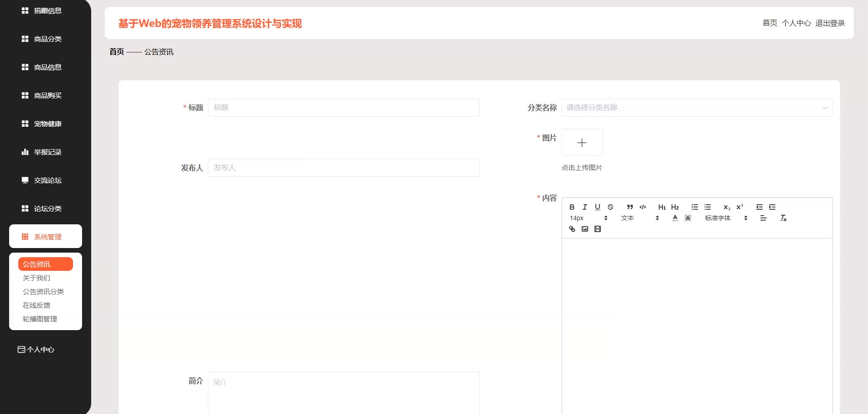Insert a hyperlink in the editor
Viewport: 868px width, 414px height.
(572, 229)
